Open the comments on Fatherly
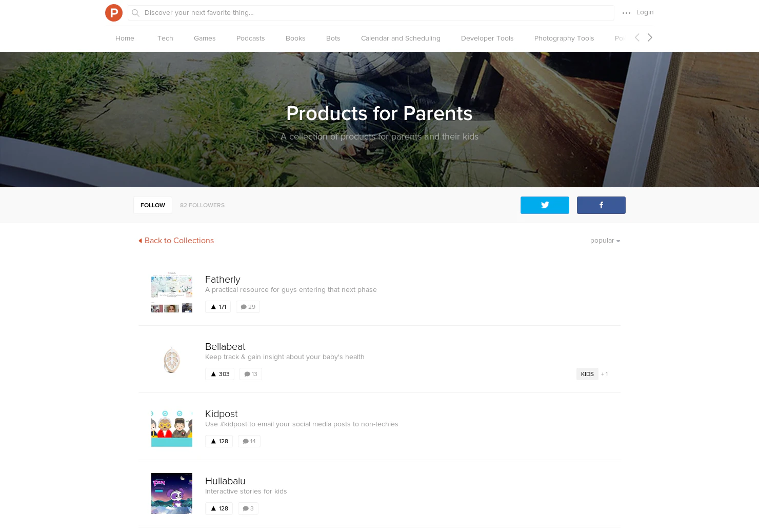The width and height of the screenshot is (759, 532). point(248,306)
